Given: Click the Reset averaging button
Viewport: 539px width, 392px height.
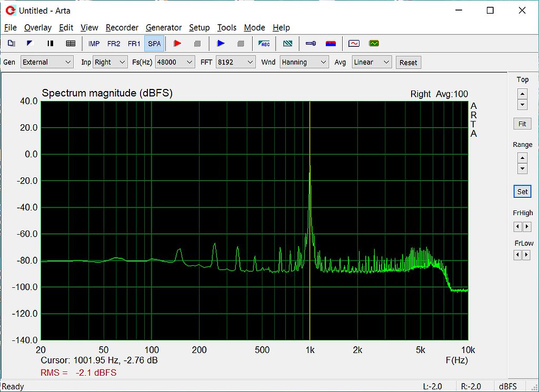Looking at the screenshot, I should click(x=408, y=63).
